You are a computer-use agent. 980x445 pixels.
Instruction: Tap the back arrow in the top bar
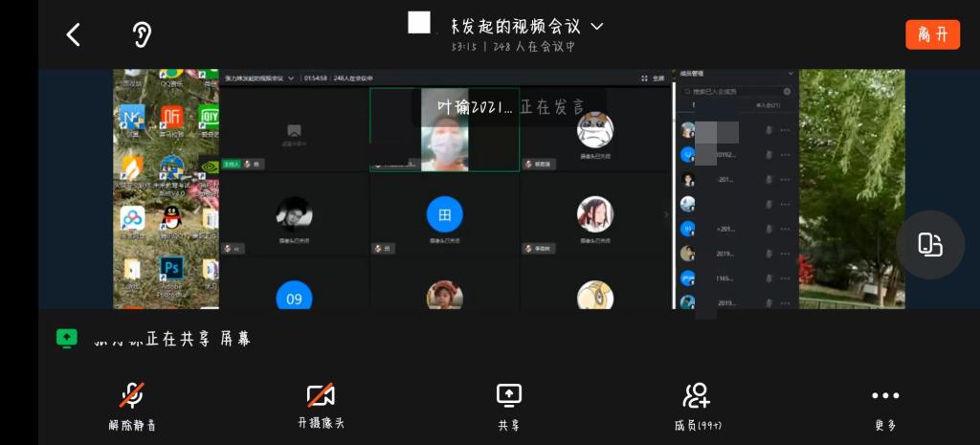[73, 35]
